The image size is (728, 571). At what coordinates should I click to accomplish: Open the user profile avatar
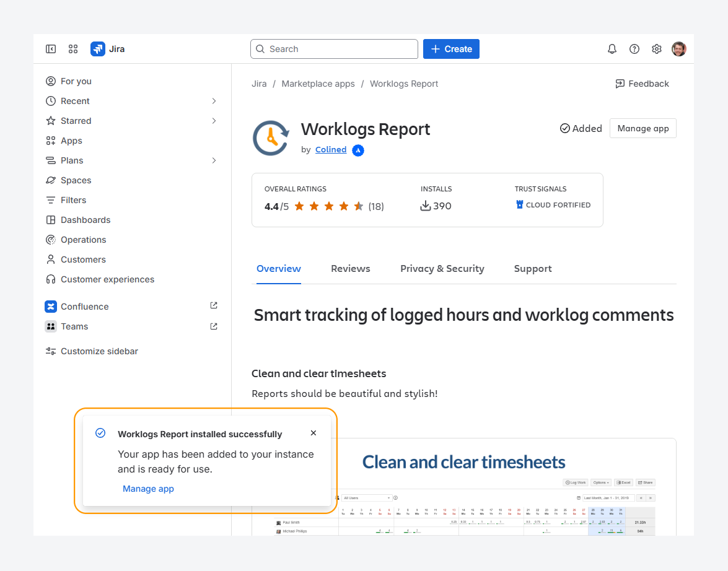(x=679, y=49)
